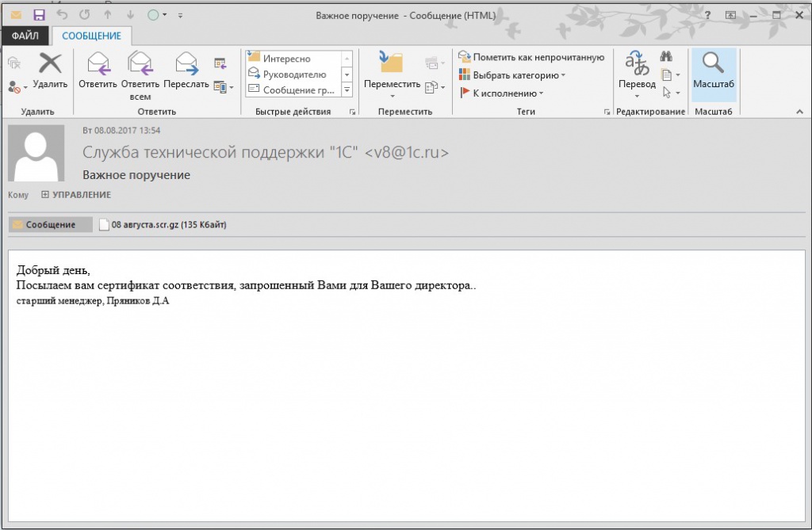Forward message with Переслать
The image size is (812, 530).
coord(186,71)
